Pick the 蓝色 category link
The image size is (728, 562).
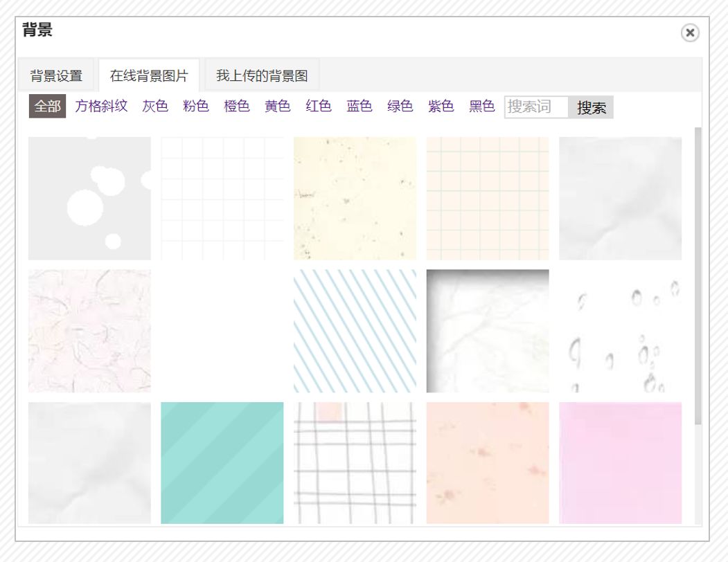click(x=359, y=107)
